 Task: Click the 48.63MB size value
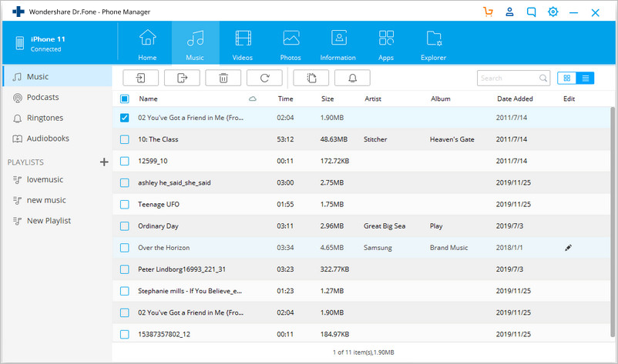click(334, 139)
